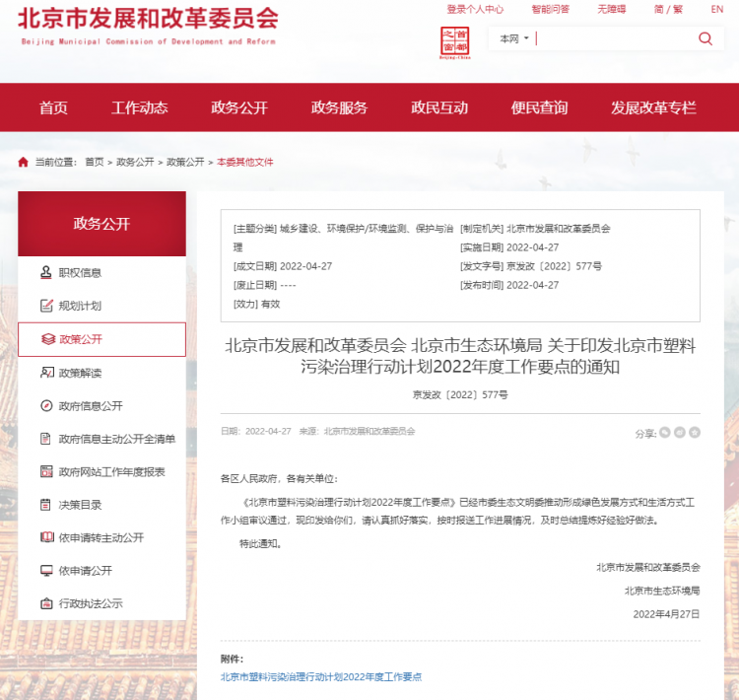This screenshot has height=700, width=739.
Task: Open the 本网 search scope dropdown
Action: tap(513, 38)
